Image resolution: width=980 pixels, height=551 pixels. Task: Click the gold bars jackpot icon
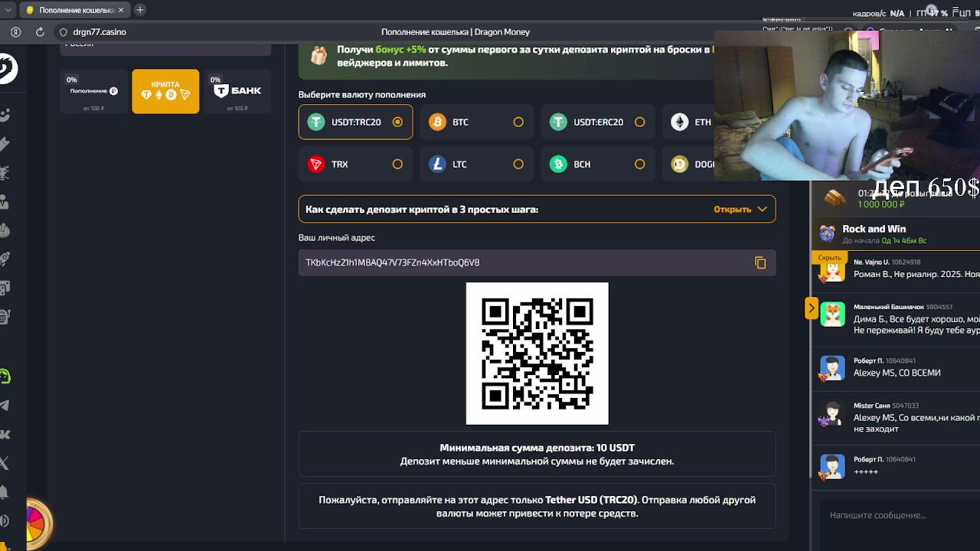(835, 198)
